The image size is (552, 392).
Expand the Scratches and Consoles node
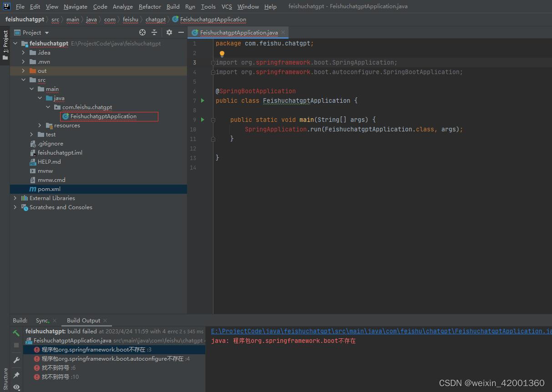[x=15, y=207]
